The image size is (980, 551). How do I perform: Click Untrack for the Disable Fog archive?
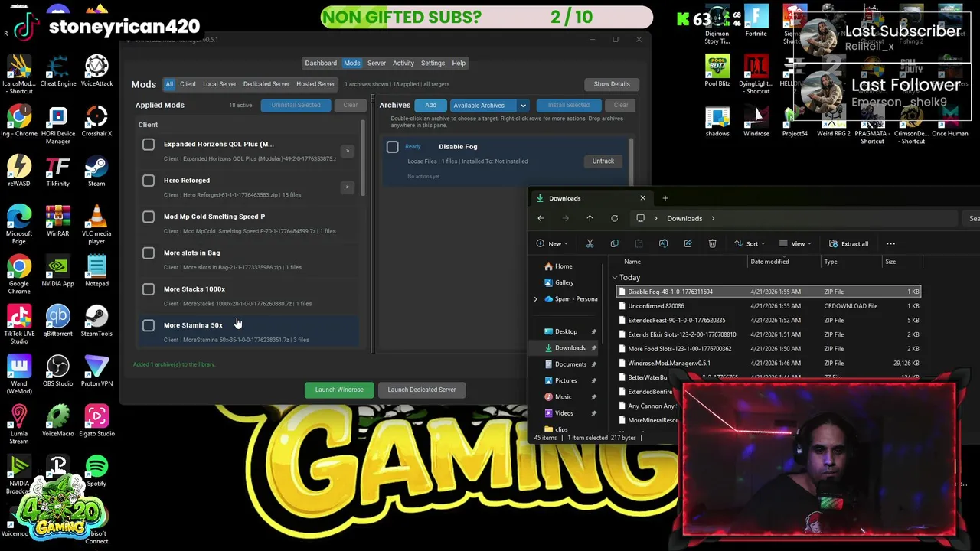pos(603,161)
